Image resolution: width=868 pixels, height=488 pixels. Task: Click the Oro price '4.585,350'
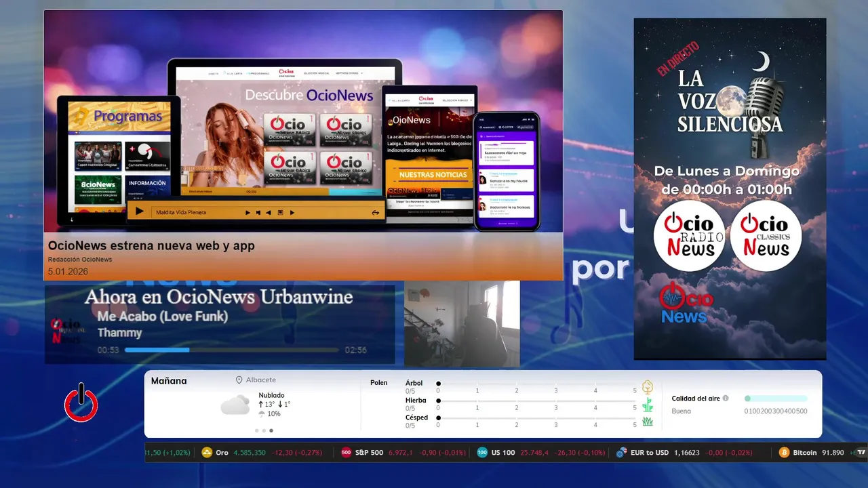(250, 452)
